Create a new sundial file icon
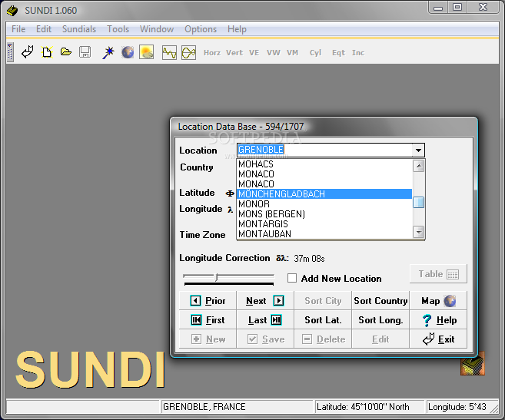Viewport: 505px width, 420px height. [x=47, y=52]
